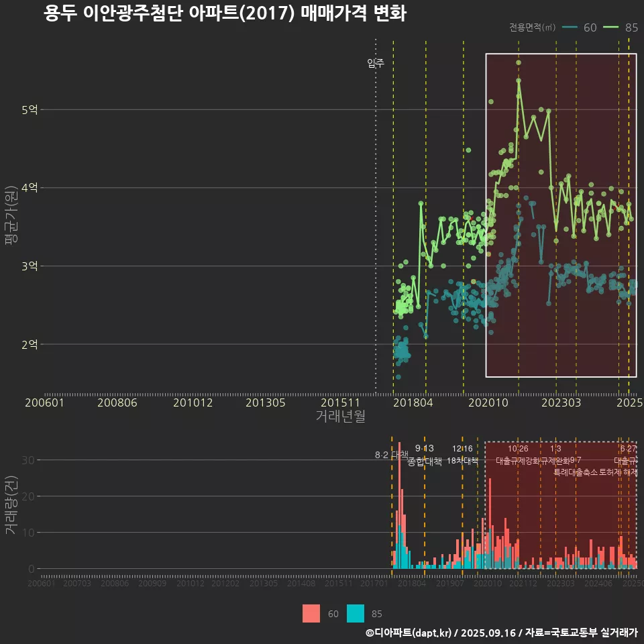Click '201202' on the volume chart x-axis

click(x=225, y=583)
